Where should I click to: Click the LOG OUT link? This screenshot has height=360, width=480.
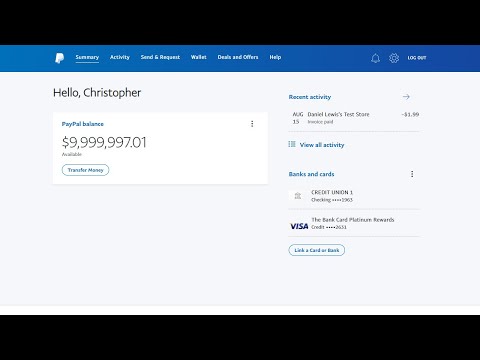417,58
